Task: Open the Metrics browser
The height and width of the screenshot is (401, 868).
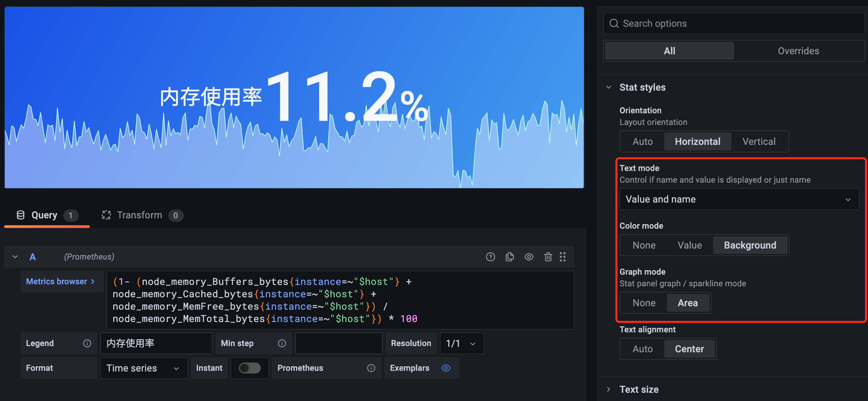Action: coord(60,282)
